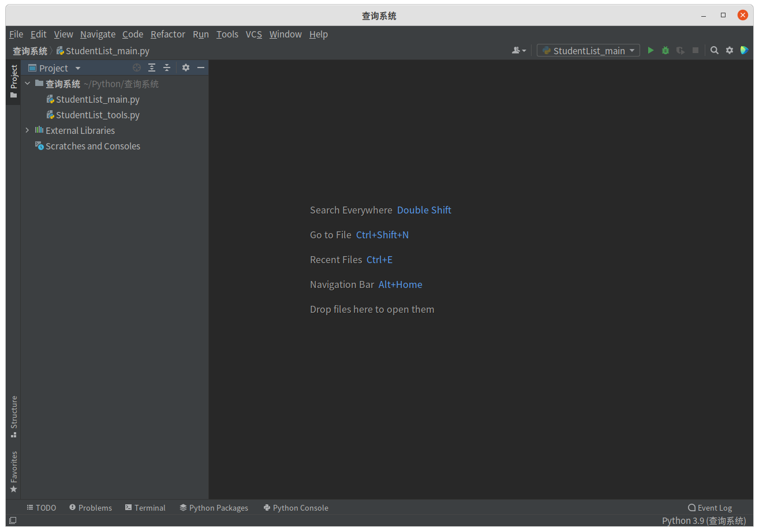This screenshot has width=759, height=532.
Task: Open the Favorites side tab
Action: [13, 472]
